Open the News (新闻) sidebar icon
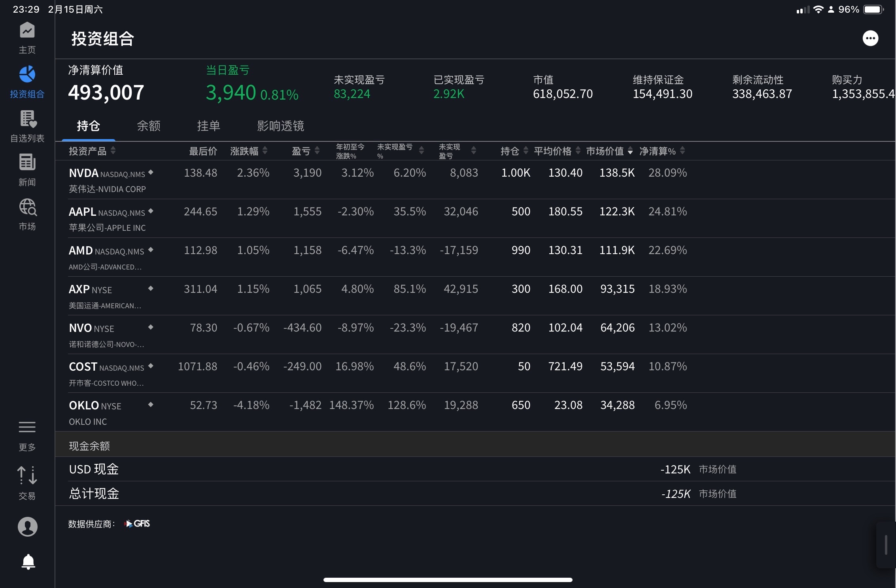Screen dimensions: 896x588 pos(27,163)
